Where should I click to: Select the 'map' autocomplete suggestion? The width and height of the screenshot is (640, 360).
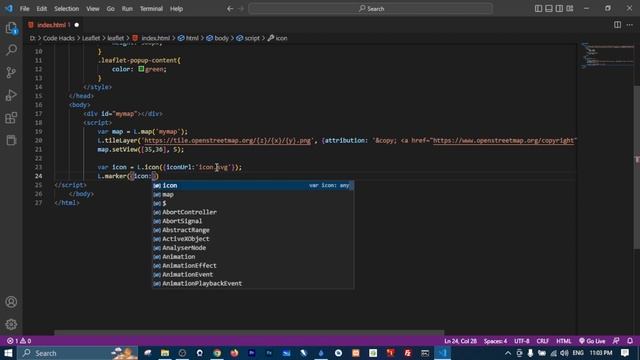pos(253,194)
